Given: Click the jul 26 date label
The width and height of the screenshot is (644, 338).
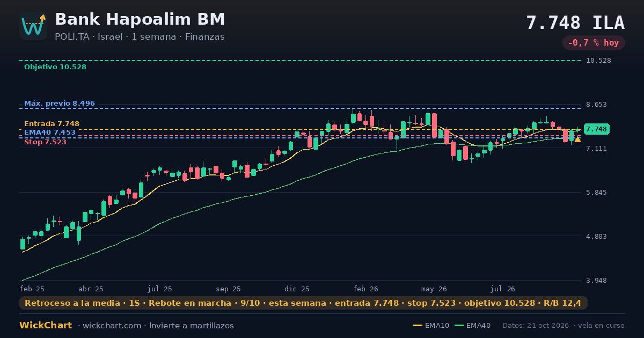Looking at the screenshot, I should (x=503, y=289).
